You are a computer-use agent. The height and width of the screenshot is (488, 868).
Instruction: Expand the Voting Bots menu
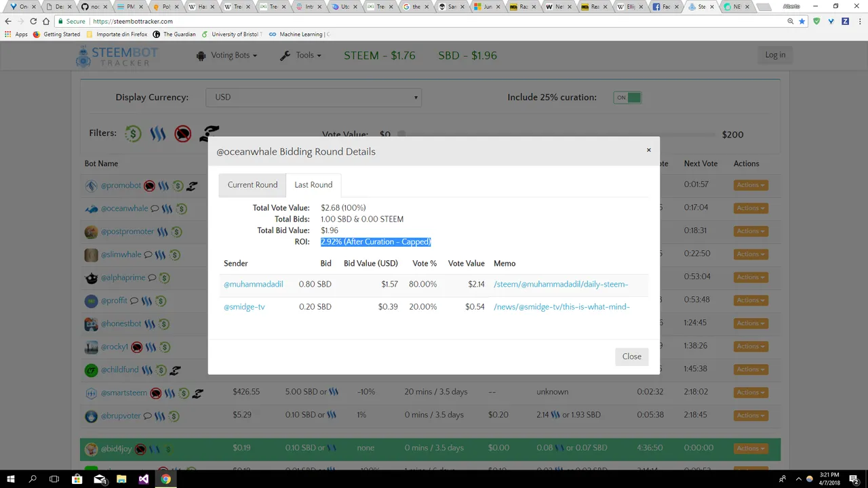point(227,56)
